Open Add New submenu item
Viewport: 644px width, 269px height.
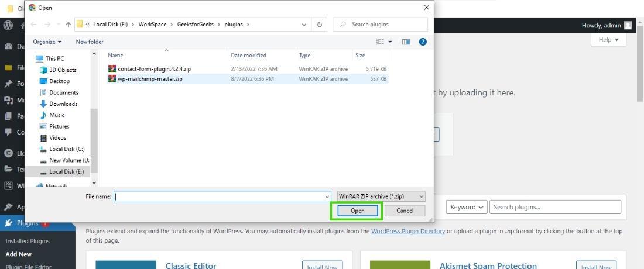[x=19, y=254]
